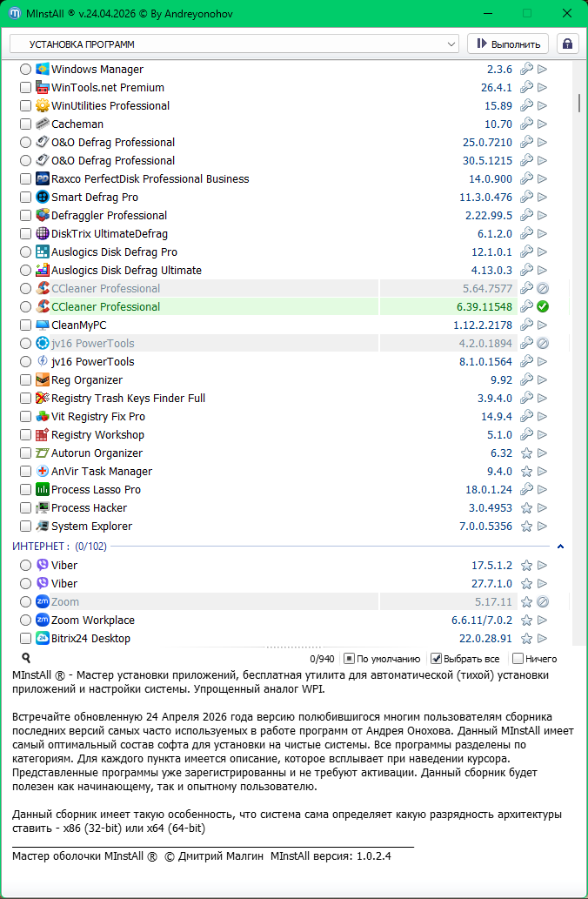Check the Reg Organizer checkbox
The image size is (588, 899).
26,380
